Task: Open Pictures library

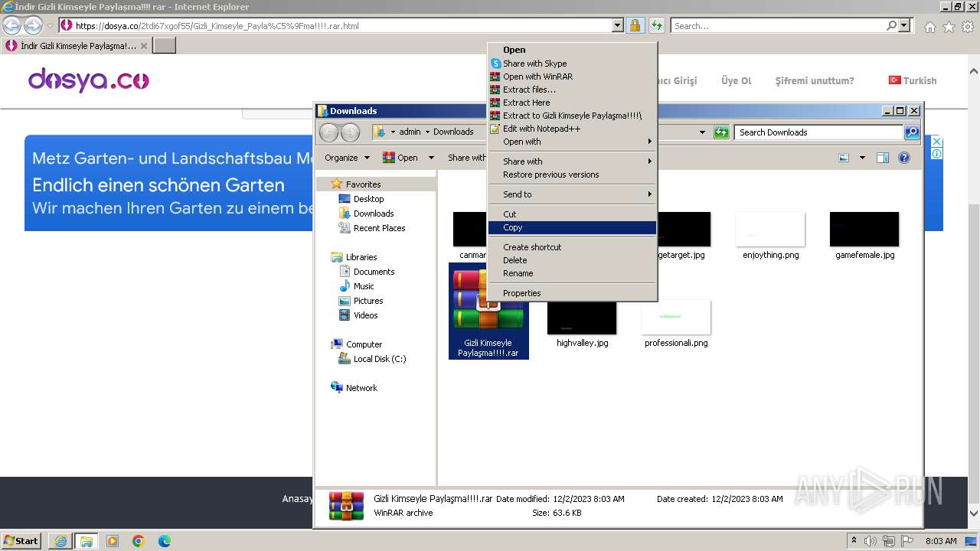Action: pyautogui.click(x=368, y=301)
